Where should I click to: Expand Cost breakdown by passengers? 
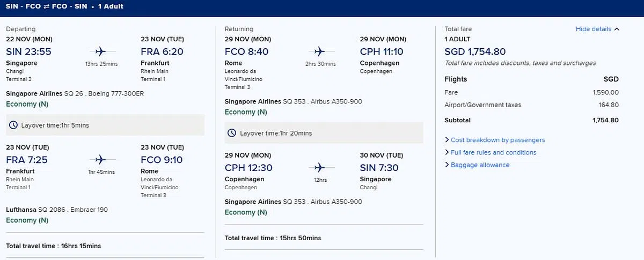pyautogui.click(x=497, y=140)
